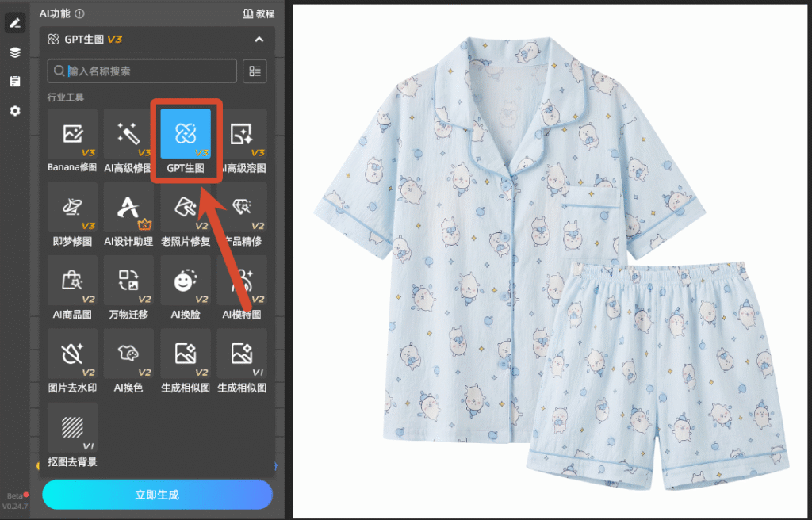812x520 pixels.
Task: Open the layers sidebar tab
Action: [15, 52]
